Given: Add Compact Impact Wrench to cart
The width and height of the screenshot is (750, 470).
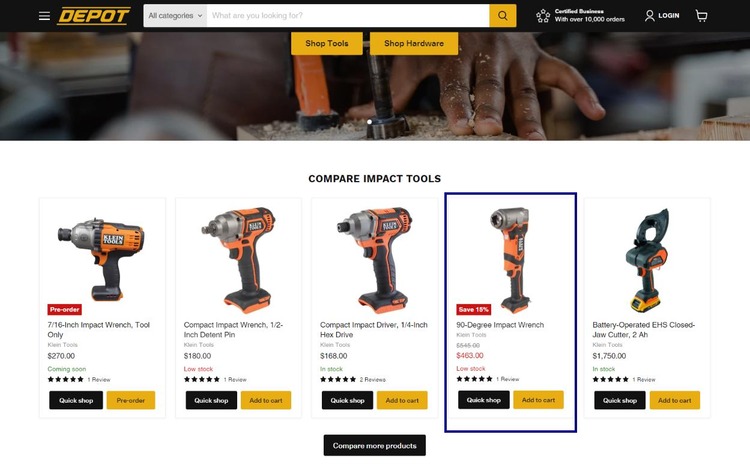Looking at the screenshot, I should 266,400.
